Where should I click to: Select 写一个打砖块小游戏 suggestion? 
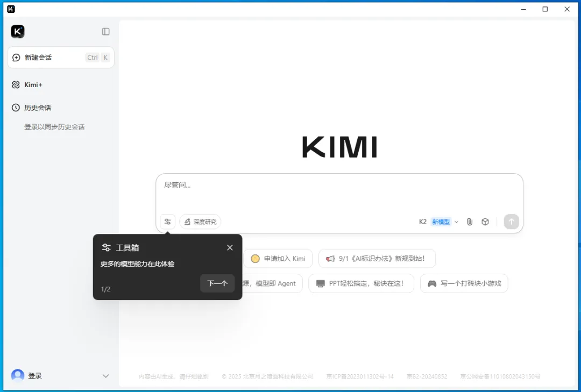click(464, 283)
